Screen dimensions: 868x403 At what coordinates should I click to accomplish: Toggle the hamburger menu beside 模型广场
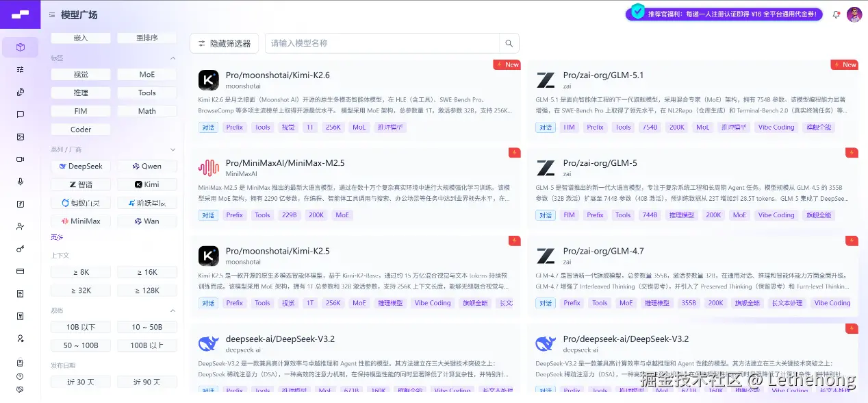click(x=53, y=14)
